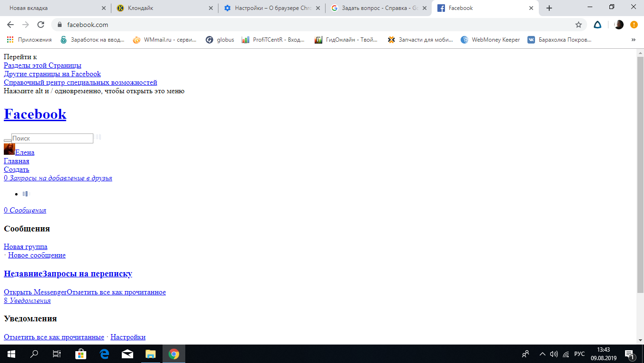644x363 pixels.
Task: Open a new tab with the plus button
Action: coord(549,8)
